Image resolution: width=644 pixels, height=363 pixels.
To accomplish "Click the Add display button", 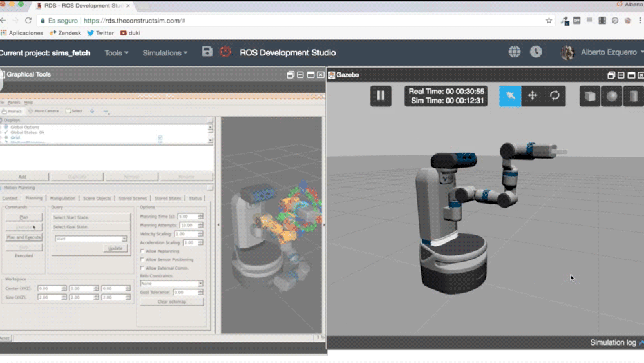I will click(x=22, y=177).
